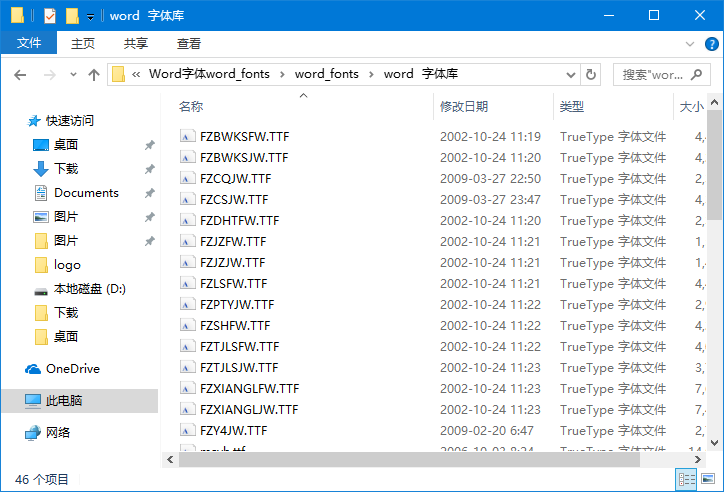
Task: Click the font file icon of FZCQJW.TTF
Action: [x=187, y=178]
